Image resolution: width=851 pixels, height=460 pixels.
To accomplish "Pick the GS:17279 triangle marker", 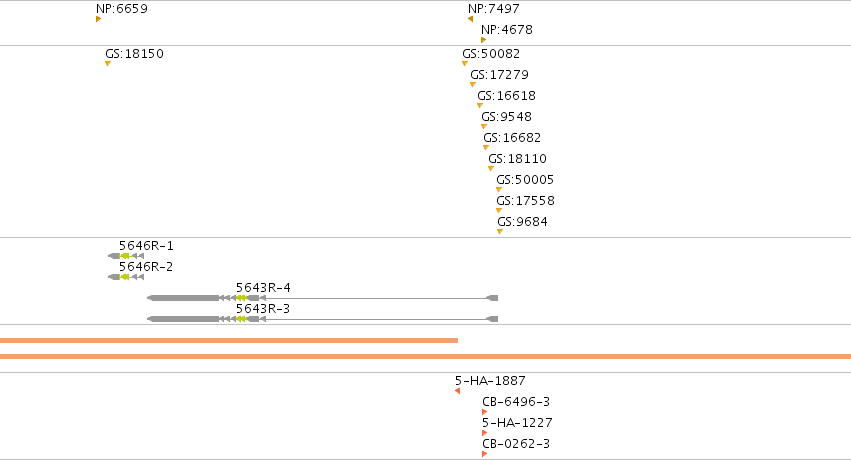I will (473, 85).
